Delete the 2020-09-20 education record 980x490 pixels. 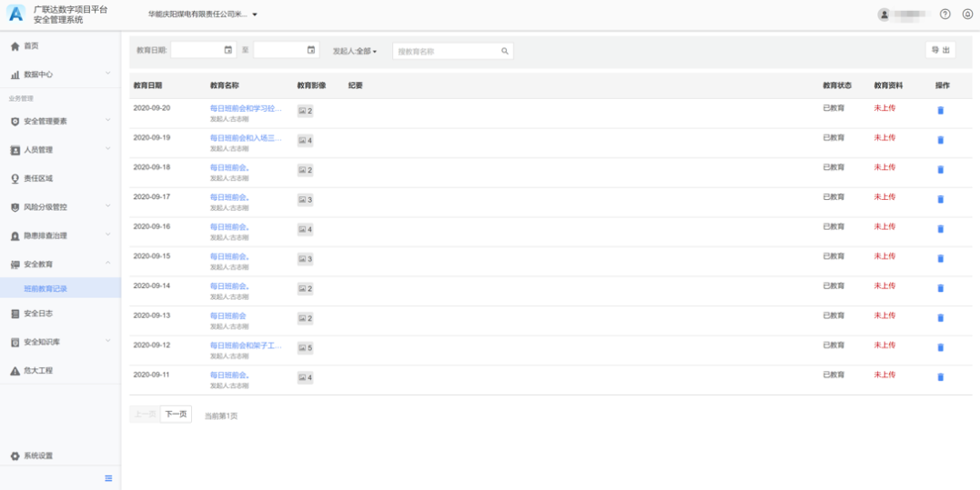point(941,111)
